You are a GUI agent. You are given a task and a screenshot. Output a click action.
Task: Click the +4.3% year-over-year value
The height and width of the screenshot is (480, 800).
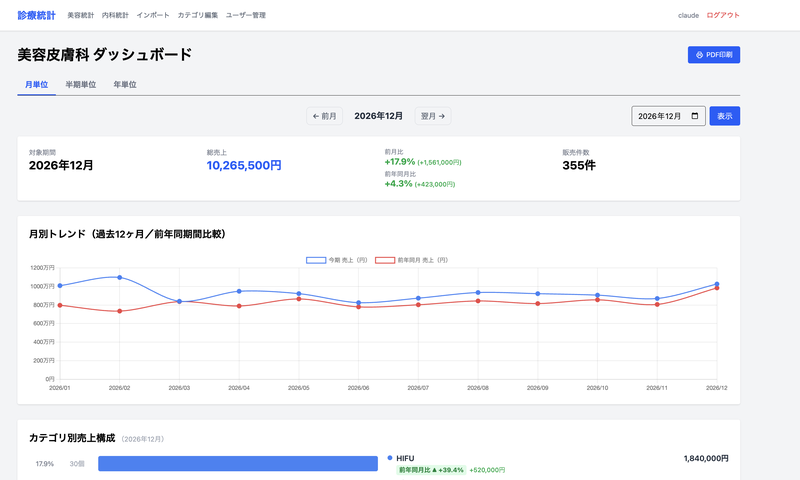point(398,184)
